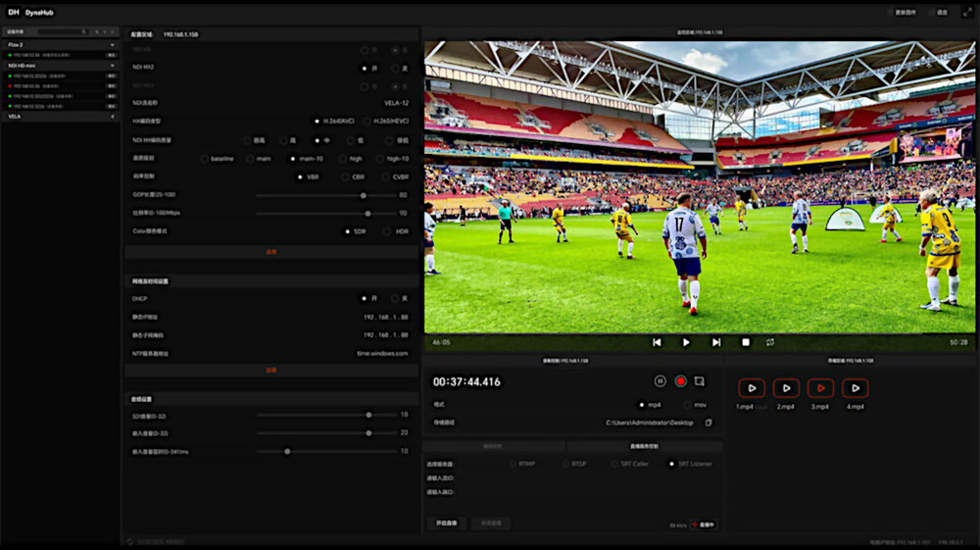
Task: Click the orange apply button under the NTP server row
Action: [271, 370]
